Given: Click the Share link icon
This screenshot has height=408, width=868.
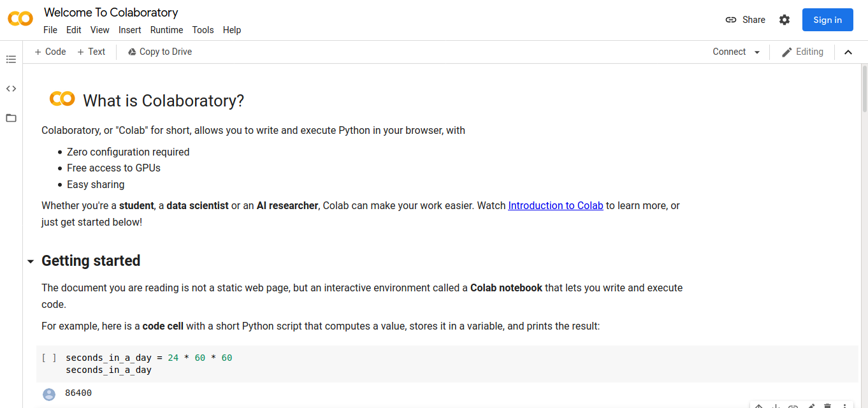Looking at the screenshot, I should pyautogui.click(x=731, y=20).
